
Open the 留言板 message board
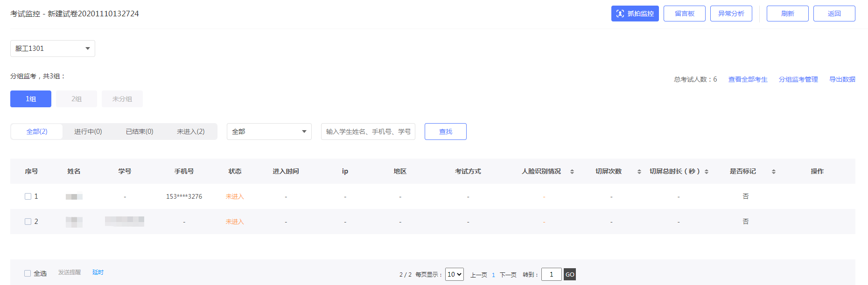pyautogui.click(x=684, y=14)
